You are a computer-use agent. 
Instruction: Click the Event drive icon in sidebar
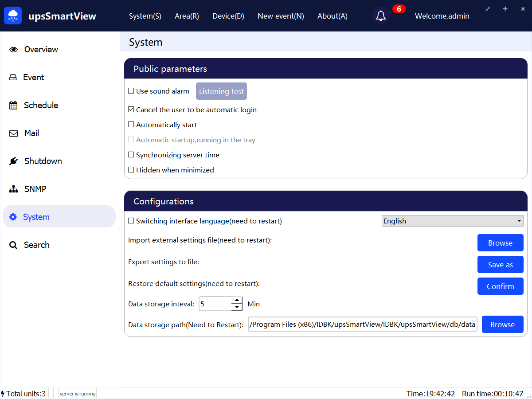[x=13, y=78]
